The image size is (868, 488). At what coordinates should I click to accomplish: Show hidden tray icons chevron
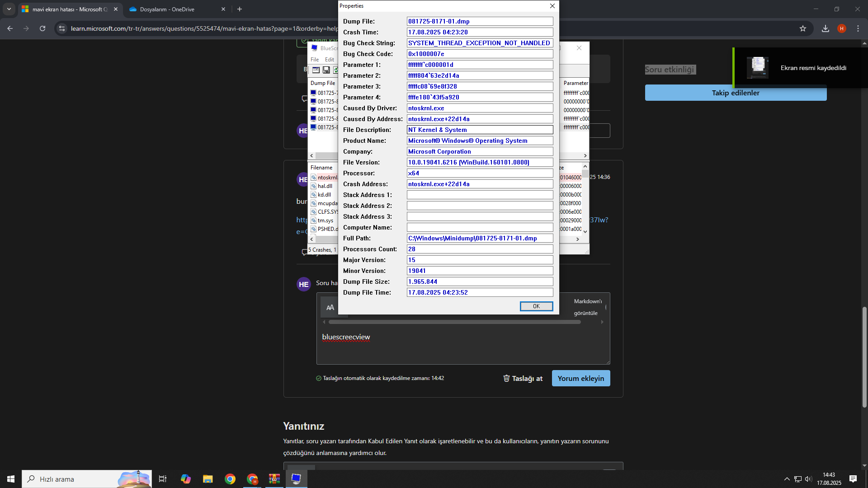[787, 479]
